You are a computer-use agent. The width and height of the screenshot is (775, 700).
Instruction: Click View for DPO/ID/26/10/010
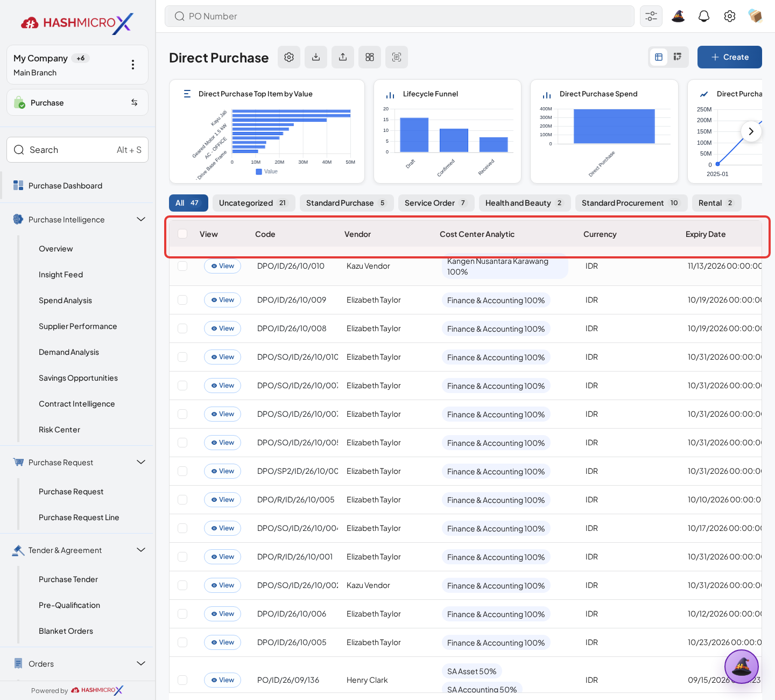click(x=222, y=266)
